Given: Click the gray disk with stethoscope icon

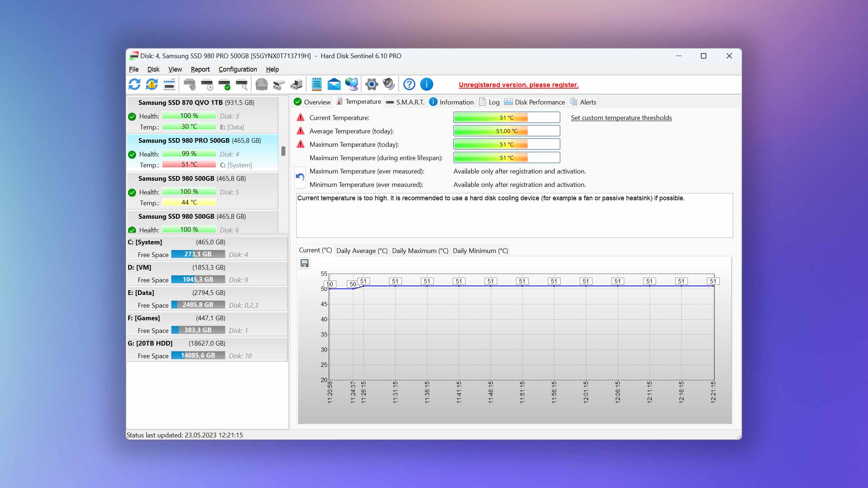Looking at the screenshot, I should click(x=190, y=85).
